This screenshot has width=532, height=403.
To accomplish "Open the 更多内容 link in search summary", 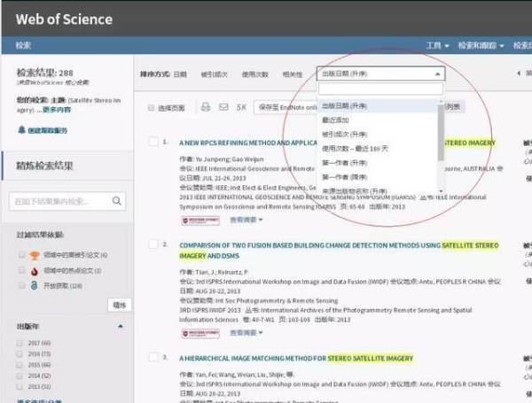I will coord(57,110).
